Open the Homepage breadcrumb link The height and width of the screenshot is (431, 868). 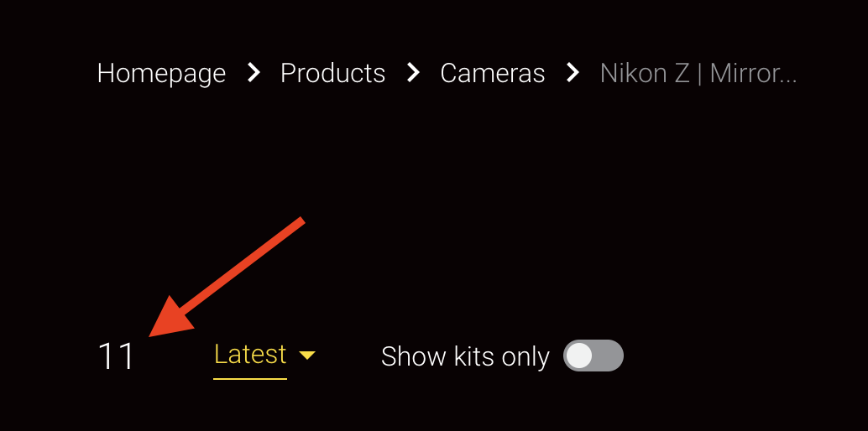(161, 74)
